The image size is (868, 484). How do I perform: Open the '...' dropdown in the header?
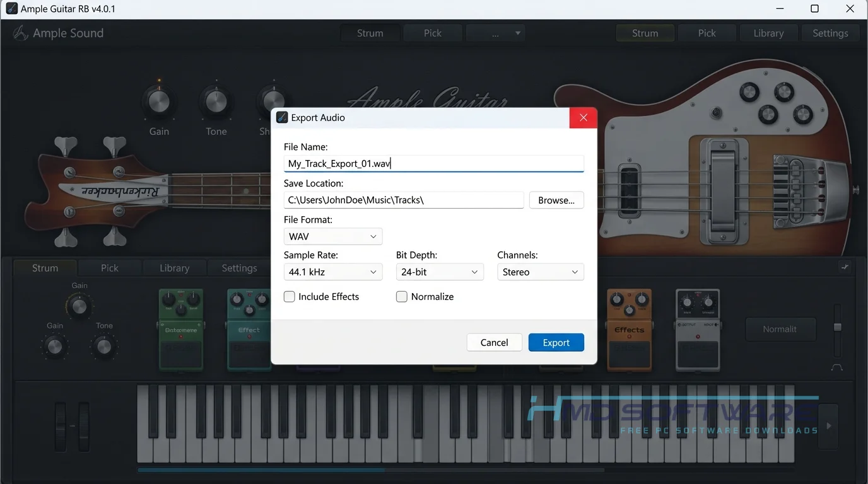(x=495, y=33)
